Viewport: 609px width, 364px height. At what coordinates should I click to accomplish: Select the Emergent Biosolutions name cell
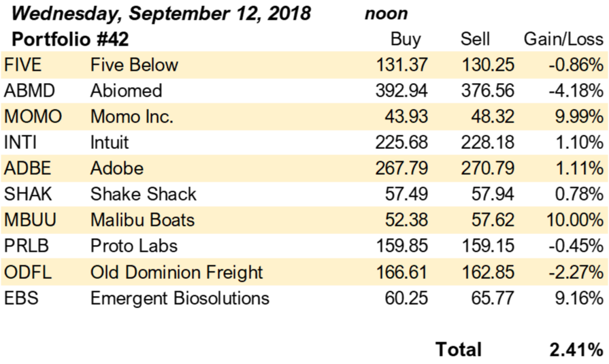tap(180, 299)
